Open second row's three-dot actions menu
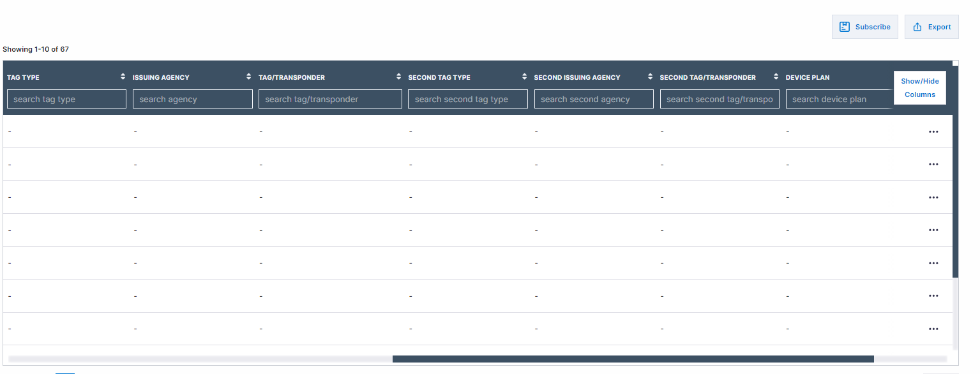Screen dimensions: 980x374 (x=933, y=165)
